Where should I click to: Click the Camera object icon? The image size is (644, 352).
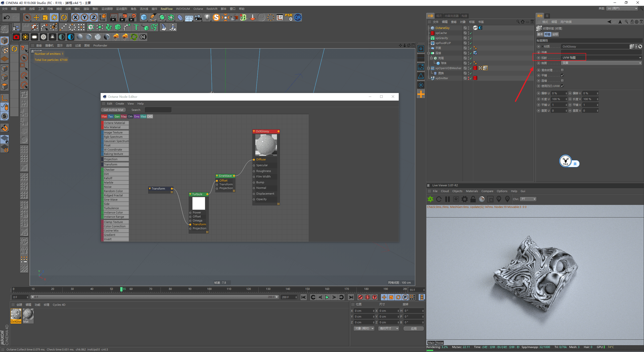point(198,17)
